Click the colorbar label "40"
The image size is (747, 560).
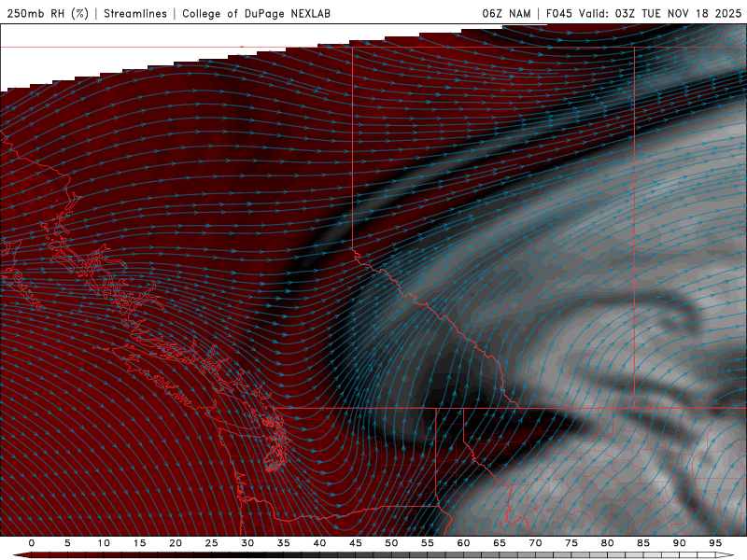[x=319, y=543]
